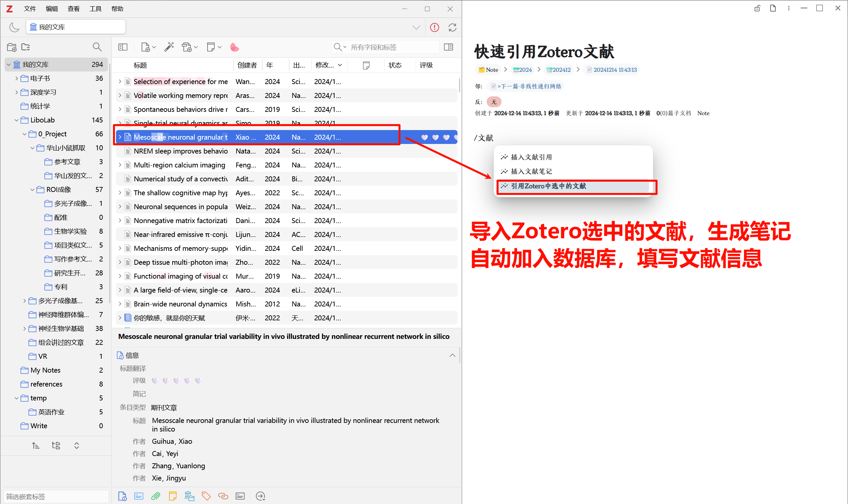The width and height of the screenshot is (848, 504).
Task: Click the orange tag icon in bottom bar
Action: click(x=206, y=496)
